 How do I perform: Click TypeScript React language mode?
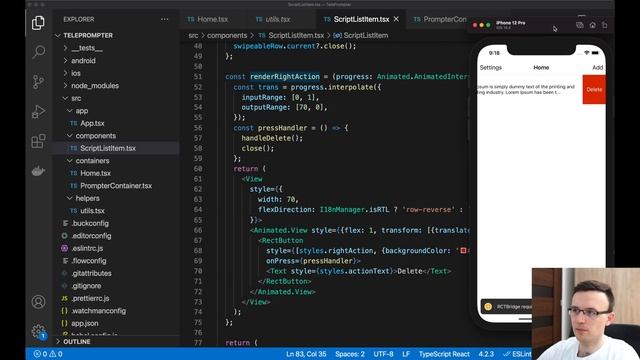tap(444, 354)
